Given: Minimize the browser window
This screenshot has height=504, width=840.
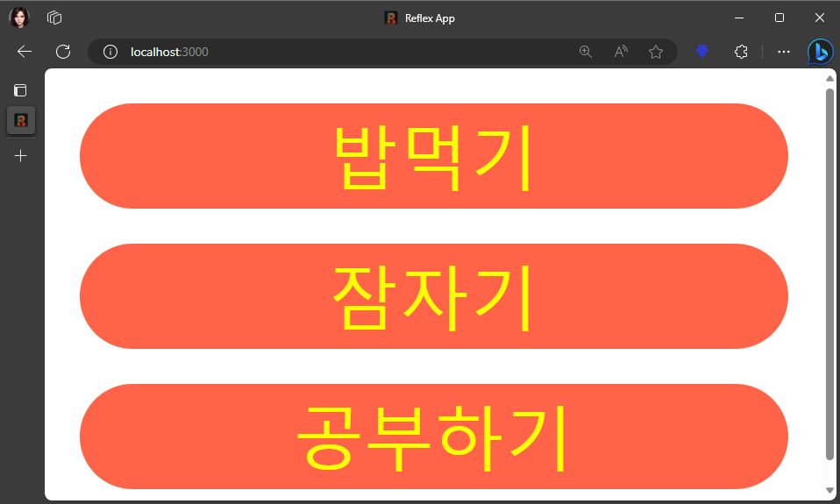Looking at the screenshot, I should pyautogui.click(x=739, y=18).
